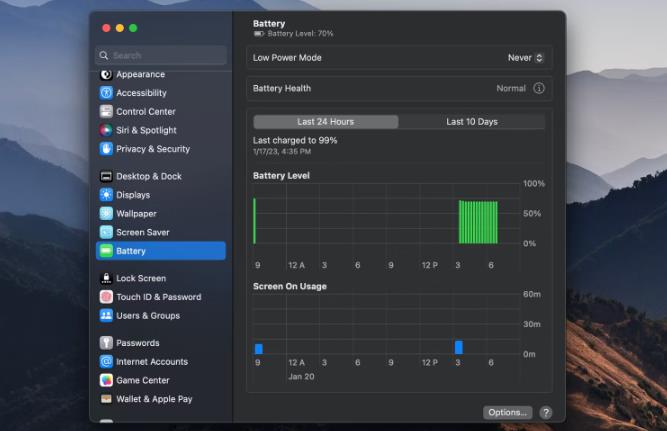Click the 'Normal' battery health value
667x431 pixels.
point(511,88)
